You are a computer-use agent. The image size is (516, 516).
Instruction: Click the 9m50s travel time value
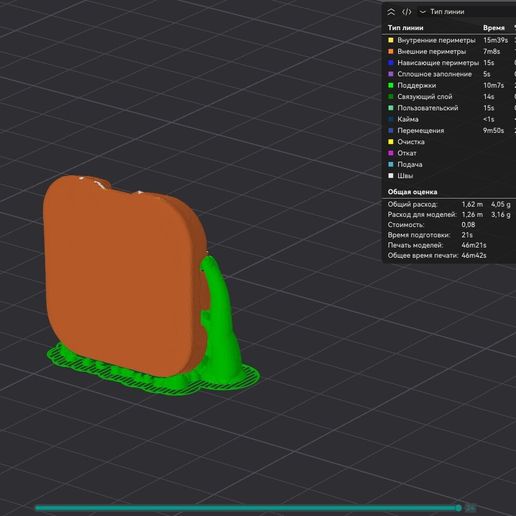(x=493, y=131)
